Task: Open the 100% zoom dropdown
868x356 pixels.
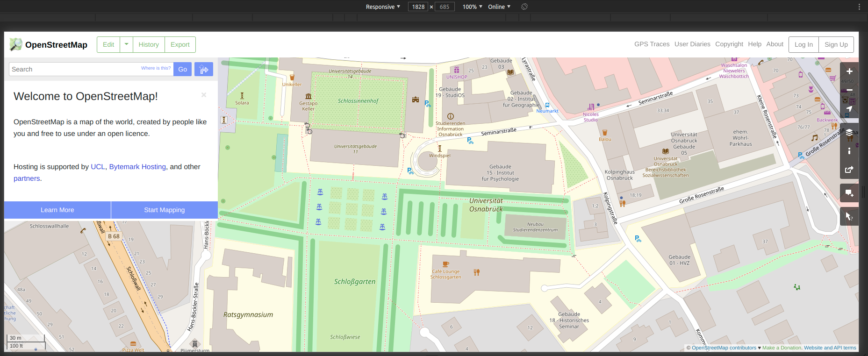Action: pos(473,7)
